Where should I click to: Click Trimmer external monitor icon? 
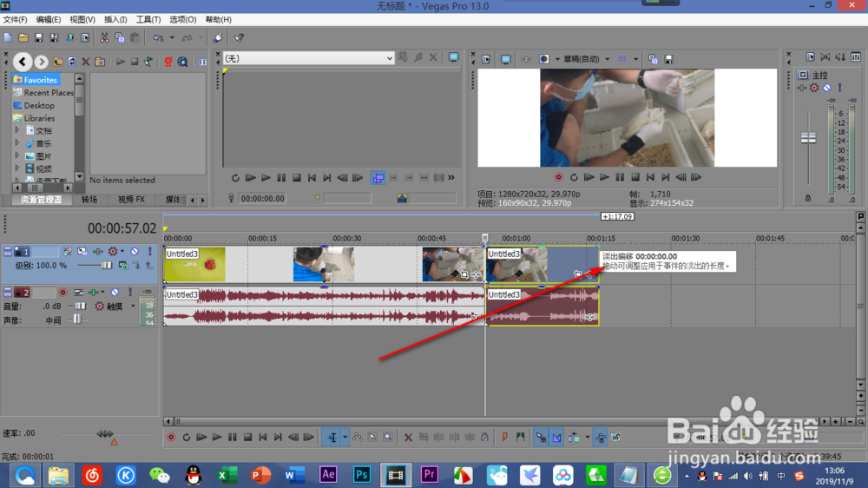pyautogui.click(x=453, y=57)
